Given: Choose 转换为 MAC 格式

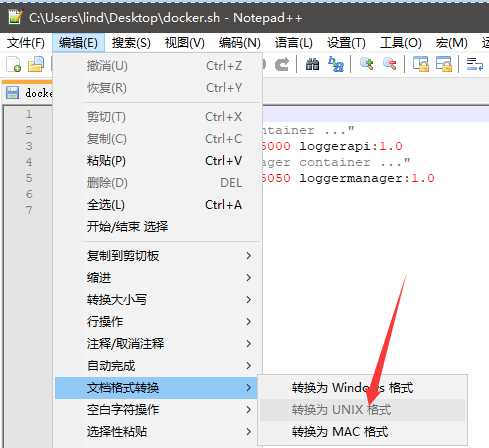Looking at the screenshot, I should (363, 432).
